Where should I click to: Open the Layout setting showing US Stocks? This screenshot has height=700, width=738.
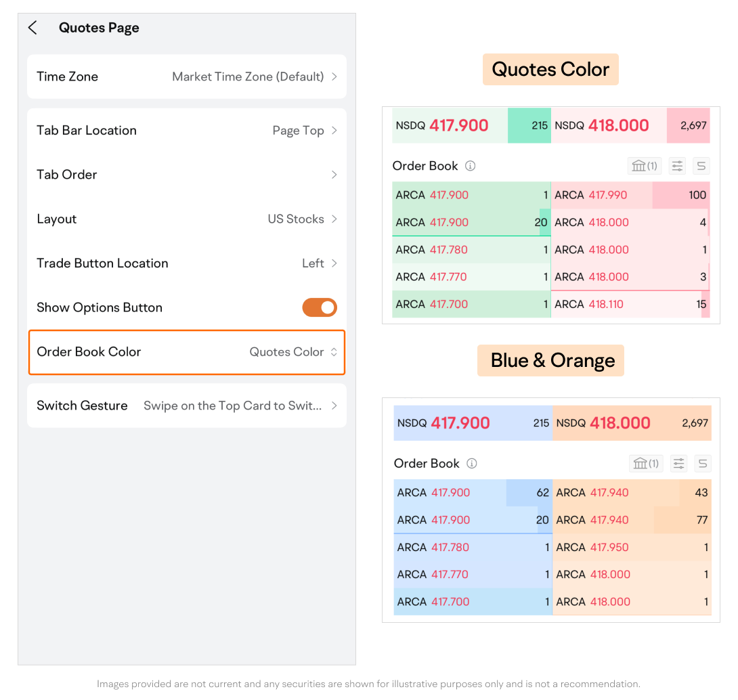(186, 219)
